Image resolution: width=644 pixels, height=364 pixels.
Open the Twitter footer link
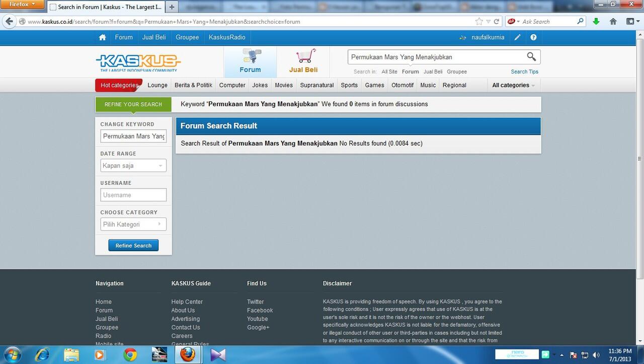[x=255, y=302]
